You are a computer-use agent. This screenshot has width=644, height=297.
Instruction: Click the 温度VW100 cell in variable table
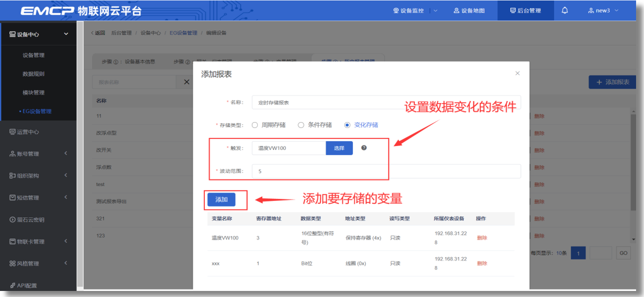[x=225, y=238]
